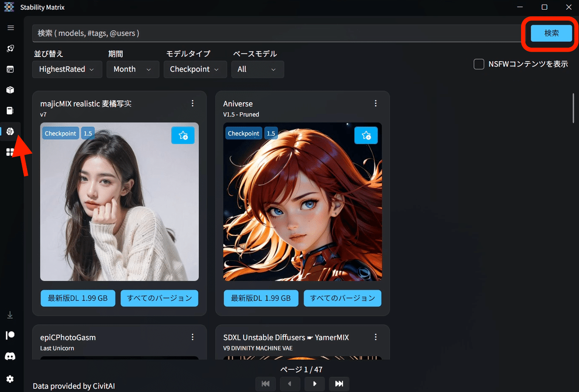Click the Last Unicorn version label

[57, 348]
